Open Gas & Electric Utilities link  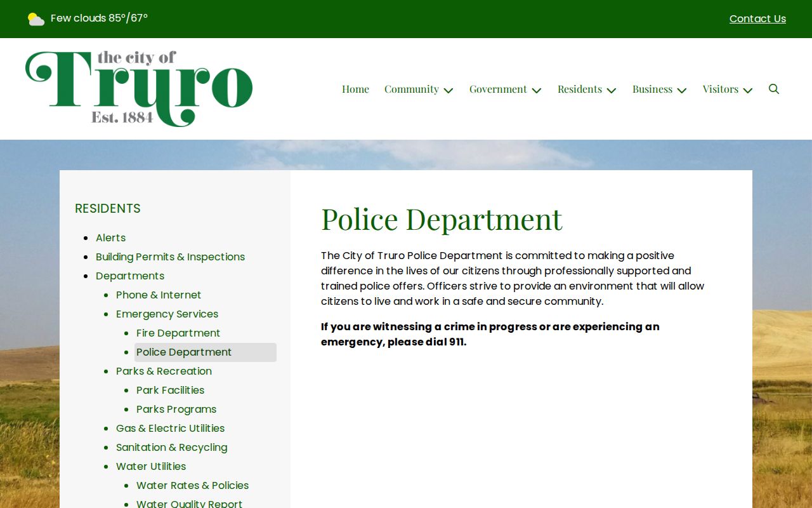[170, 428]
